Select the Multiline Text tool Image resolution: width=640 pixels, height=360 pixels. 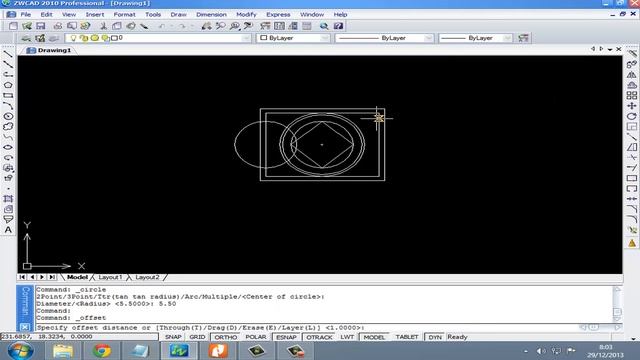point(8,230)
